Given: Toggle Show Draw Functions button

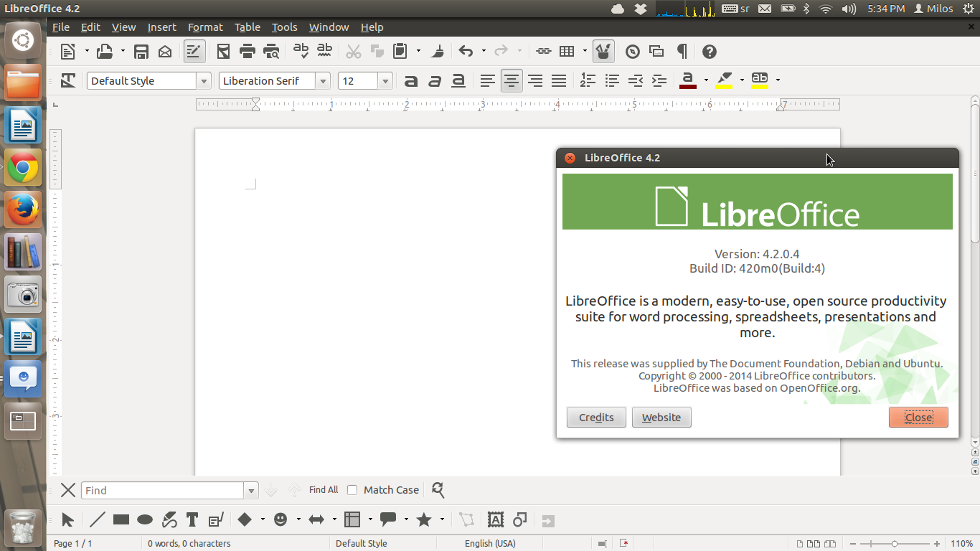Looking at the screenshot, I should [603, 51].
